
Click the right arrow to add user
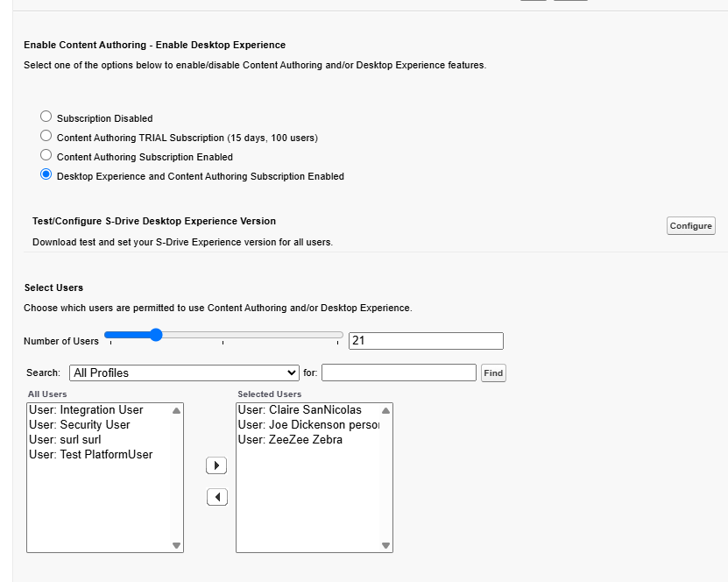click(216, 465)
